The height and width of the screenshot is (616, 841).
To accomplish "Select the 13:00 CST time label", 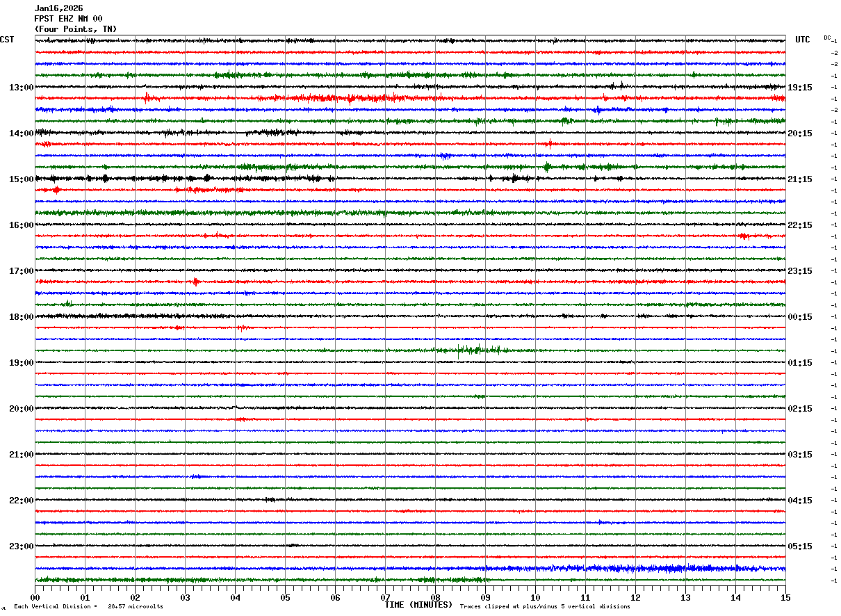I will pyautogui.click(x=22, y=88).
